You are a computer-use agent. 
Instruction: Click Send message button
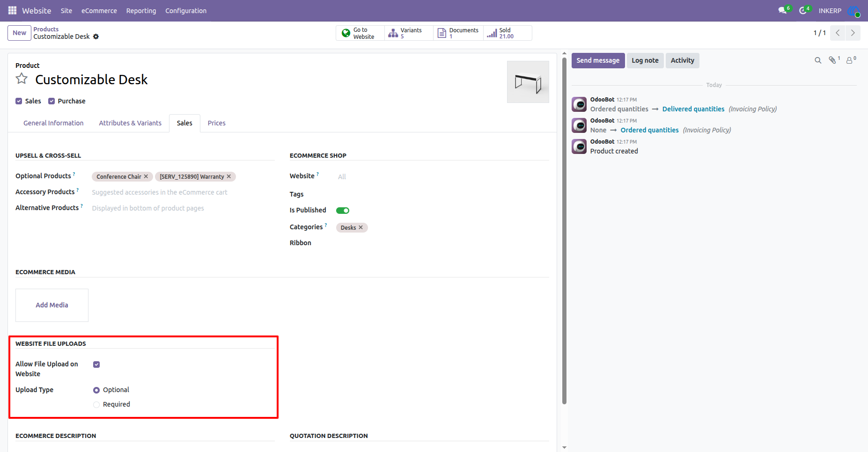click(x=598, y=60)
